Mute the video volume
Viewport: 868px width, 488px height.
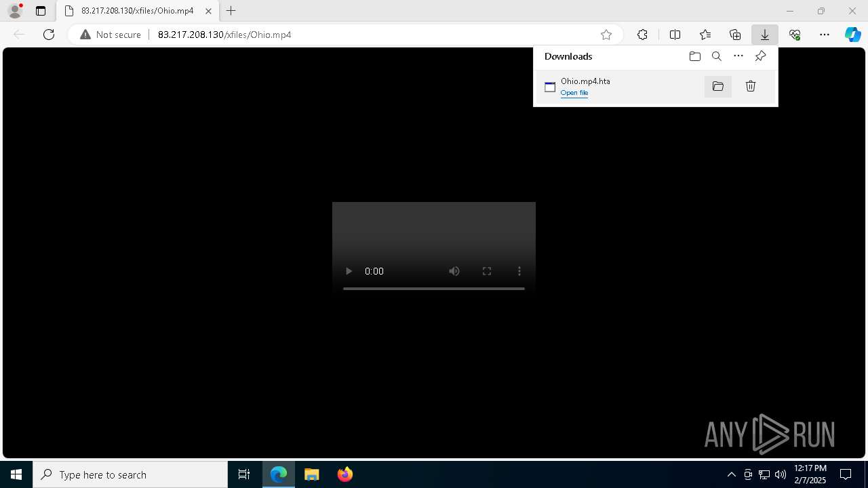(454, 271)
